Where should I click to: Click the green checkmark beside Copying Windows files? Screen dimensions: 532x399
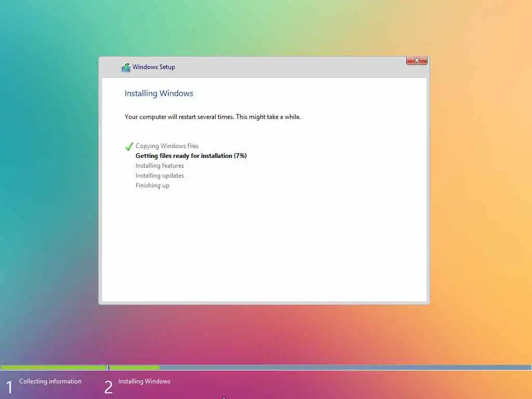click(129, 146)
